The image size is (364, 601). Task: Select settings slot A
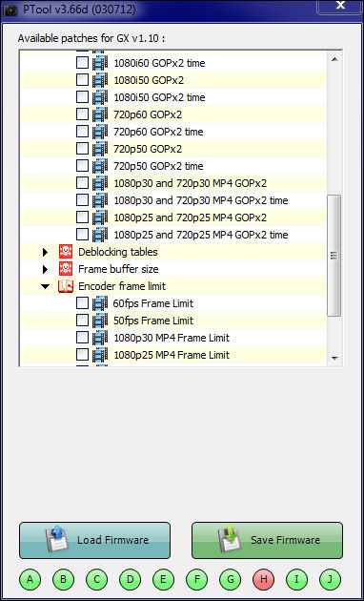point(30,579)
